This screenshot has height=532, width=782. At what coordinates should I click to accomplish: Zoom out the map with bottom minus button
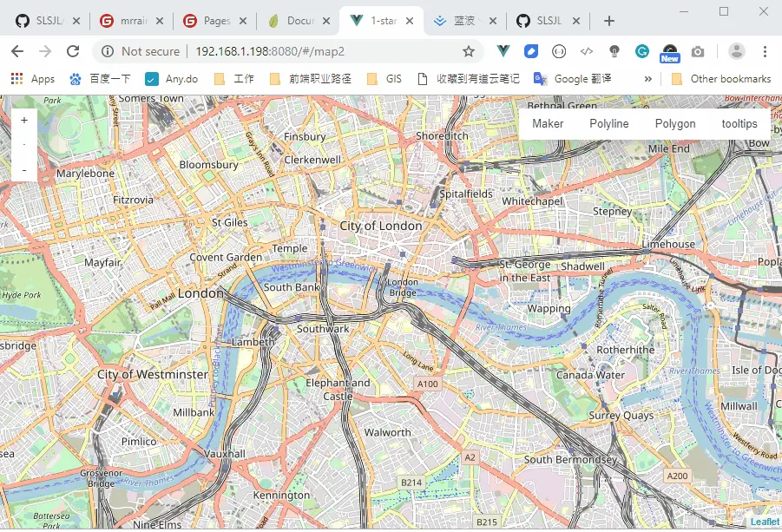24,170
